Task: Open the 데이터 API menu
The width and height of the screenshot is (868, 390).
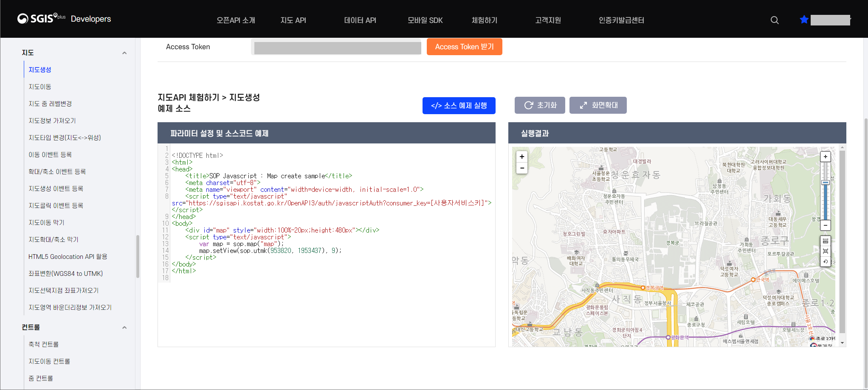Action: tap(360, 20)
